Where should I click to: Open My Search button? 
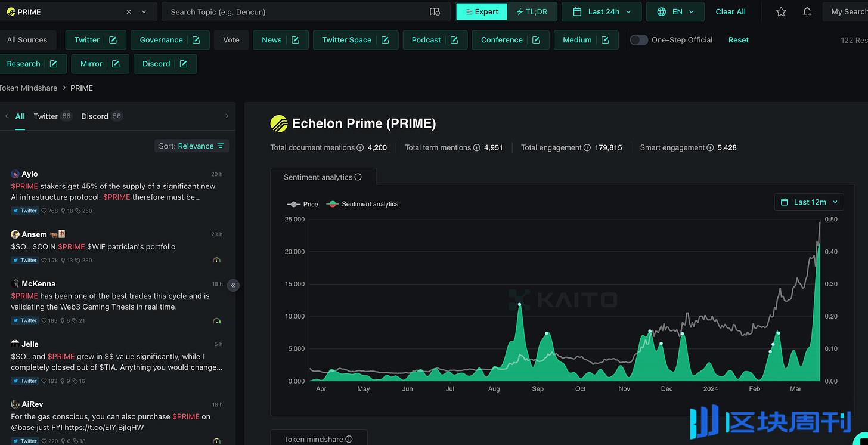point(845,11)
